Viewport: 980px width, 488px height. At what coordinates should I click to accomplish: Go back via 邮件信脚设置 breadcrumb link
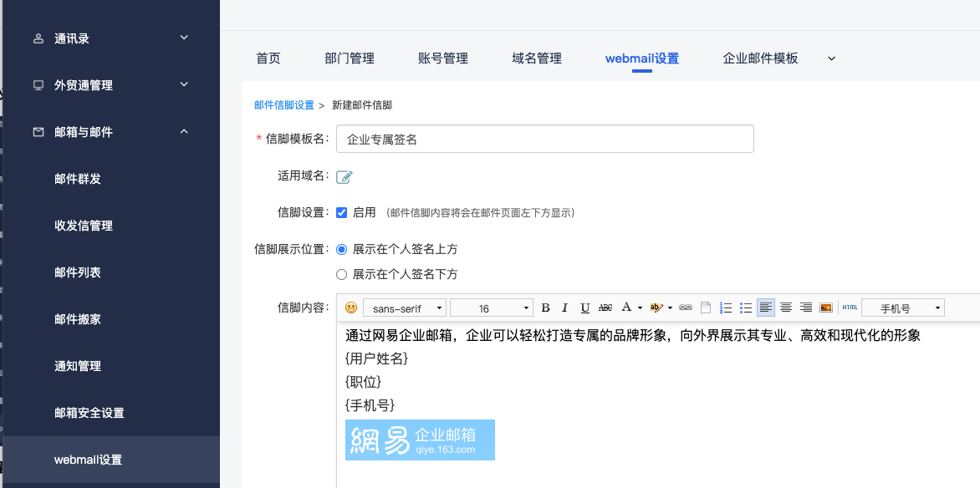coord(283,105)
